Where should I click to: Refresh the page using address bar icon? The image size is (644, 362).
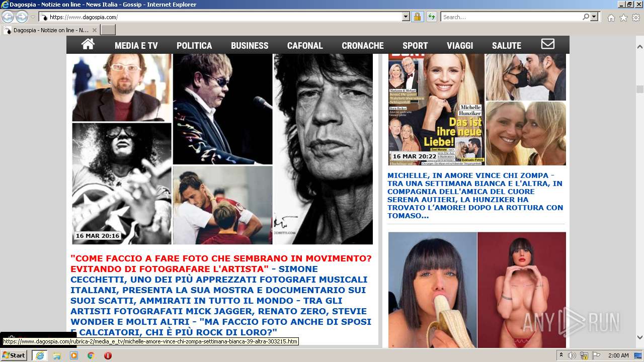431,17
